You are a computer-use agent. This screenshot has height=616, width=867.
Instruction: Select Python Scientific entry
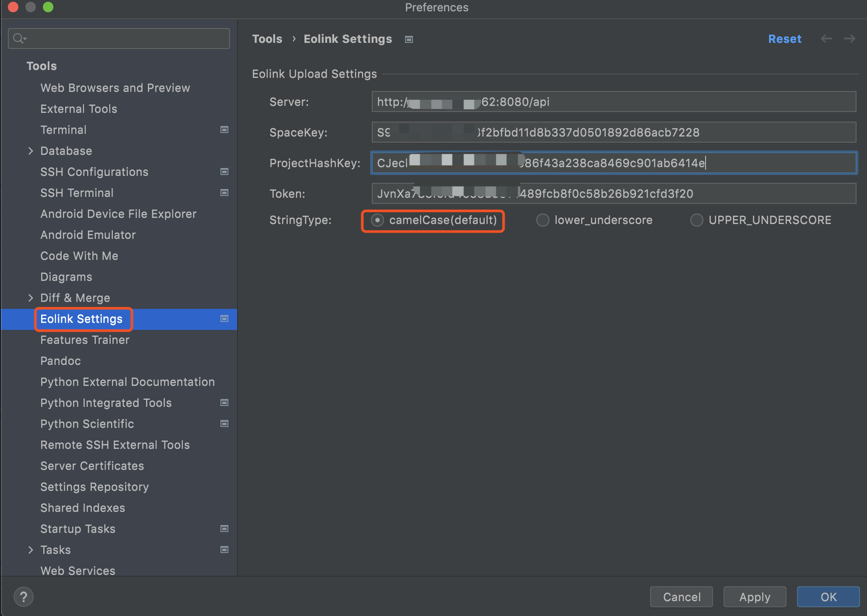pos(87,424)
